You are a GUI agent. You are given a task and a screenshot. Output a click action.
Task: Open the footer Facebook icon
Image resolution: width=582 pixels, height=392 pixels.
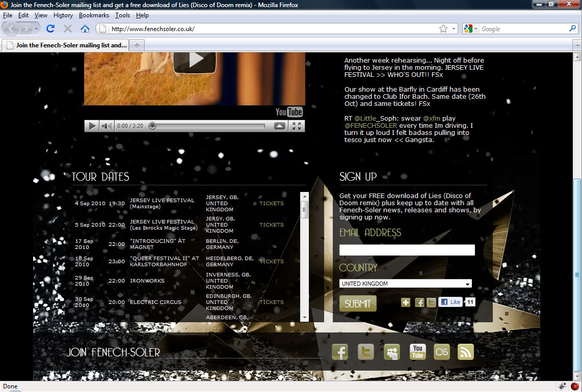[340, 352]
